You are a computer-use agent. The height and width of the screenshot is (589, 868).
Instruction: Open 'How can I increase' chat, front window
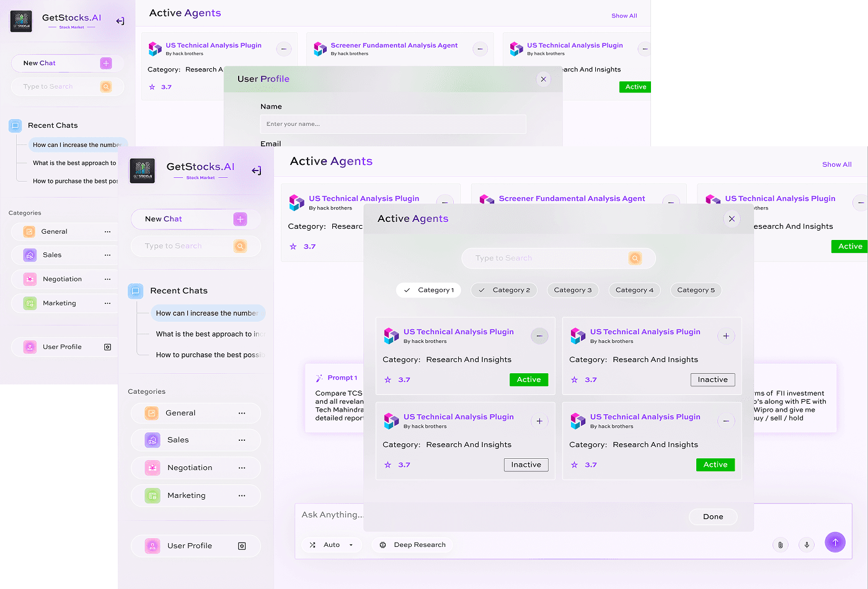click(x=208, y=313)
